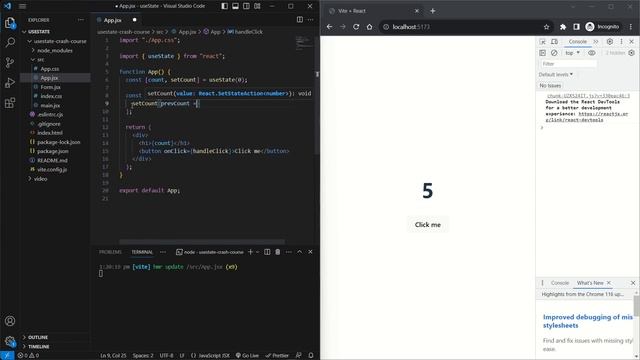Change Spaces: 2 indentation setting
The height and width of the screenshot is (360, 640).
pos(143,356)
